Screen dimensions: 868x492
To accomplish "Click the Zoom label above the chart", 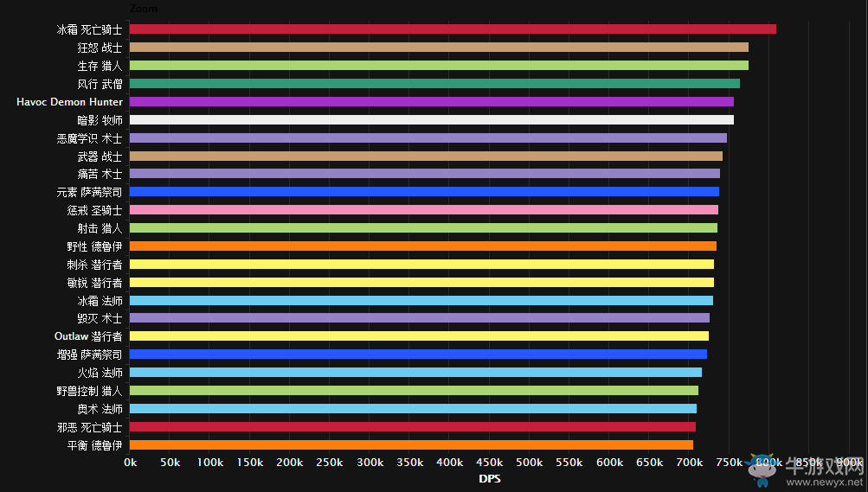I will click(x=144, y=8).
